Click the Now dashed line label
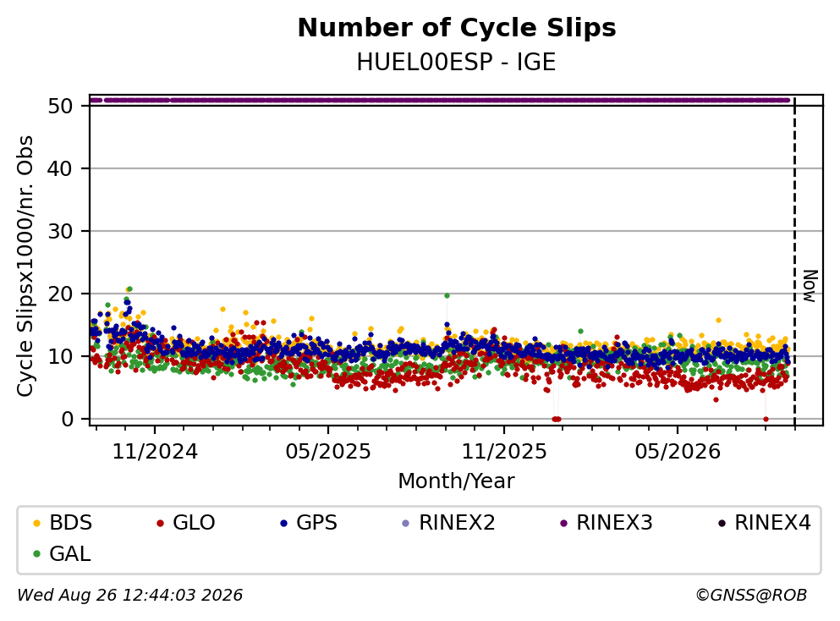The height and width of the screenshot is (621, 840). tap(810, 286)
